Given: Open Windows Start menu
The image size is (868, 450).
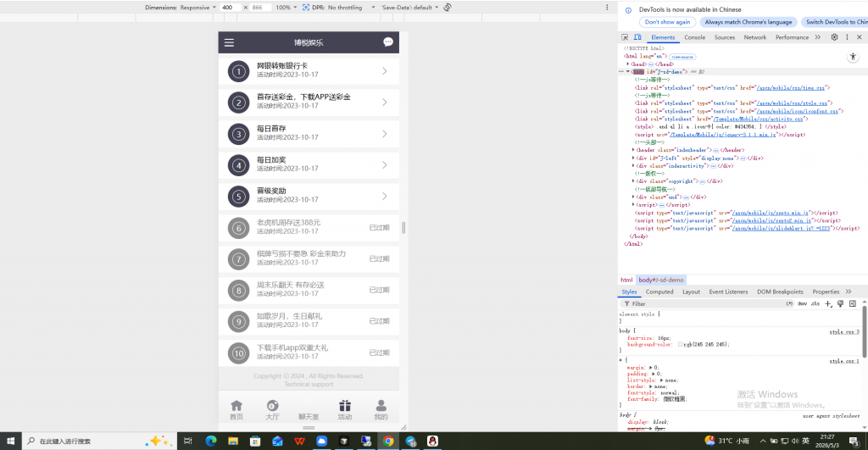Looking at the screenshot, I should pyautogui.click(x=10, y=442).
